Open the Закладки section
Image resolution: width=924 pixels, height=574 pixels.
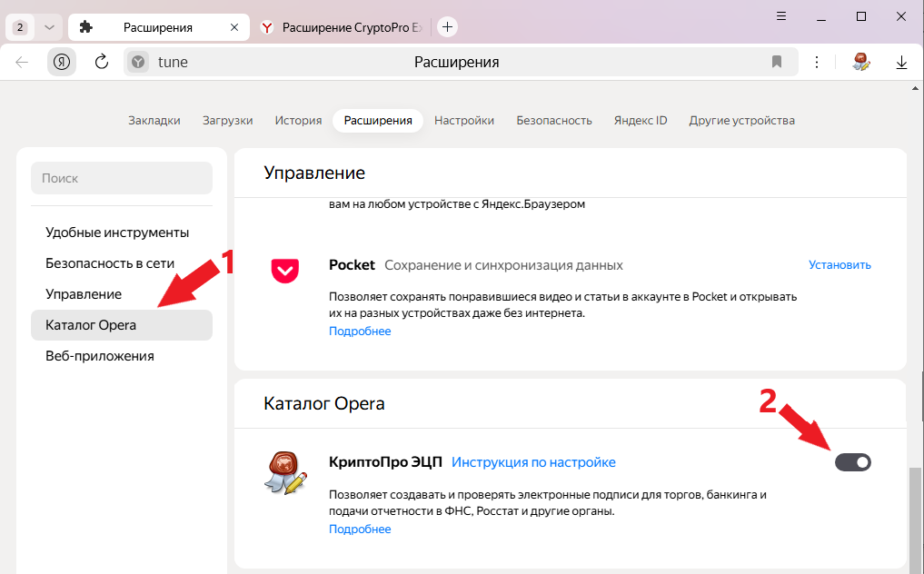click(154, 121)
